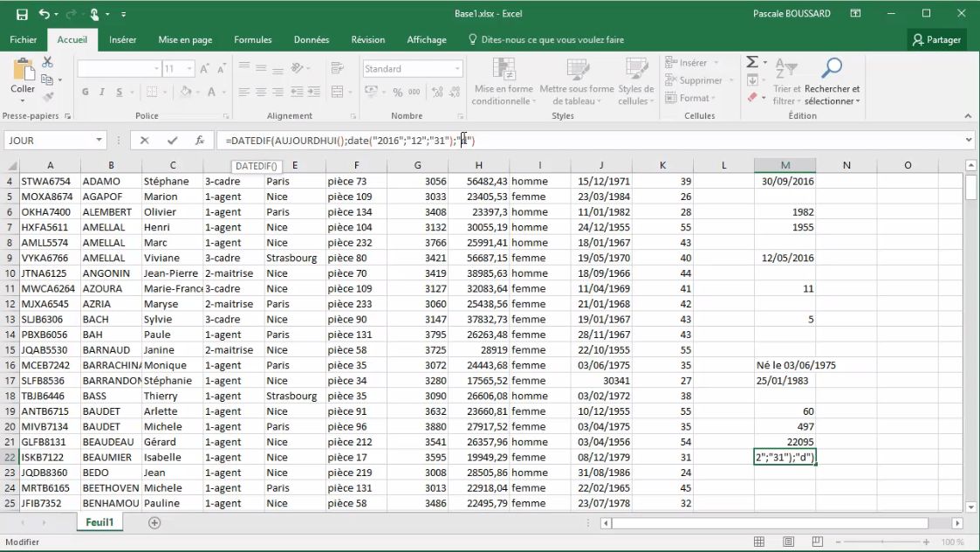Confirm the formula with the checkmark icon
The image size is (980, 552).
coord(172,141)
